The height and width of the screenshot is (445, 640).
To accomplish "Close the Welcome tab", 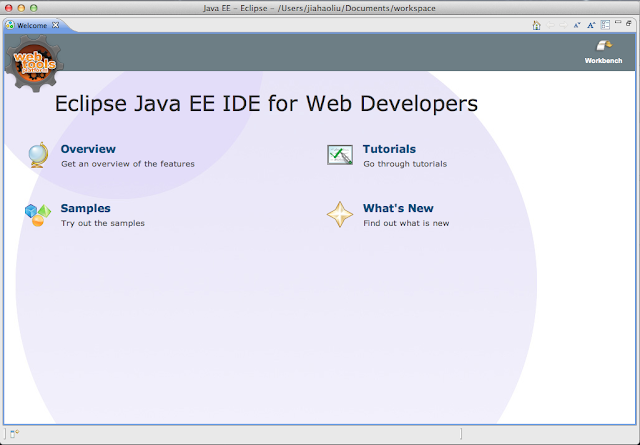I will coord(56,25).
